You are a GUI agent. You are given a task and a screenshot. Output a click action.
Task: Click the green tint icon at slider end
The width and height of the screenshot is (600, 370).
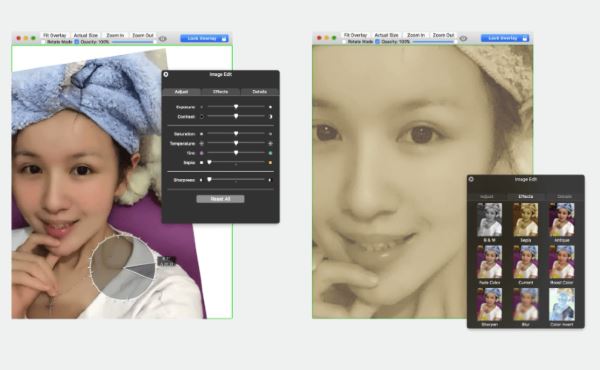270,153
